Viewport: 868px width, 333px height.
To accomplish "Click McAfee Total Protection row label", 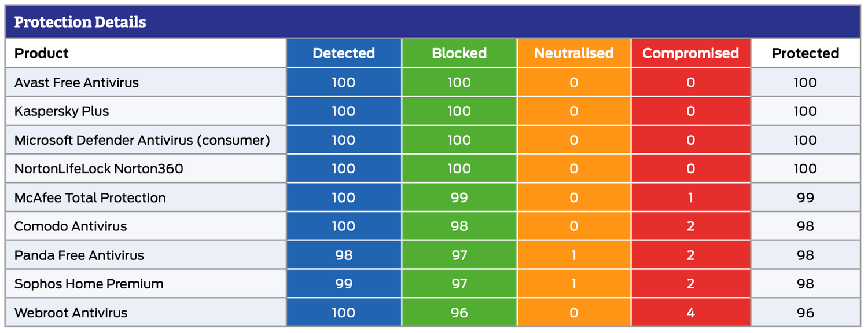I will [x=90, y=197].
